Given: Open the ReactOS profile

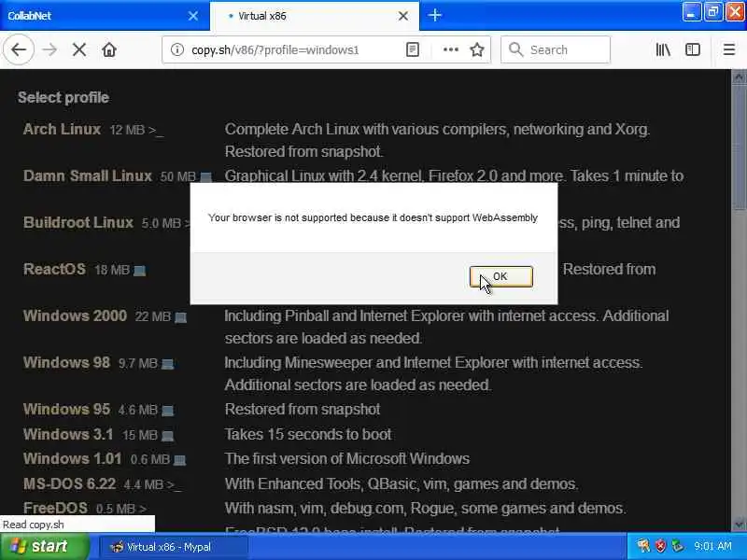Looking at the screenshot, I should tap(54, 269).
